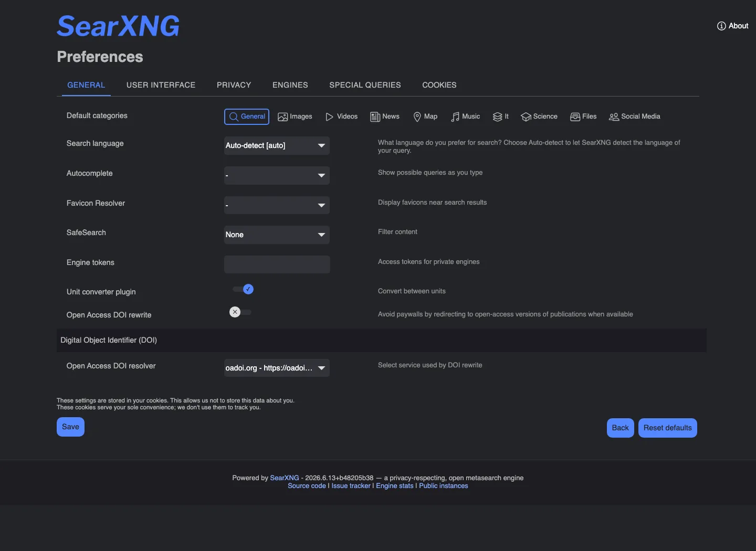Click the News category label

(x=391, y=116)
